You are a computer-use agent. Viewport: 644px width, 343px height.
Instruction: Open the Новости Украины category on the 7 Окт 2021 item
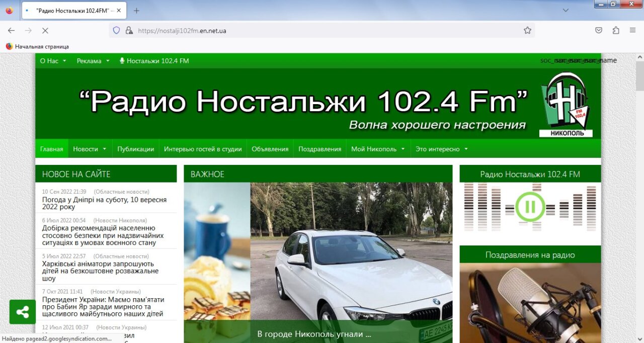[x=116, y=291]
